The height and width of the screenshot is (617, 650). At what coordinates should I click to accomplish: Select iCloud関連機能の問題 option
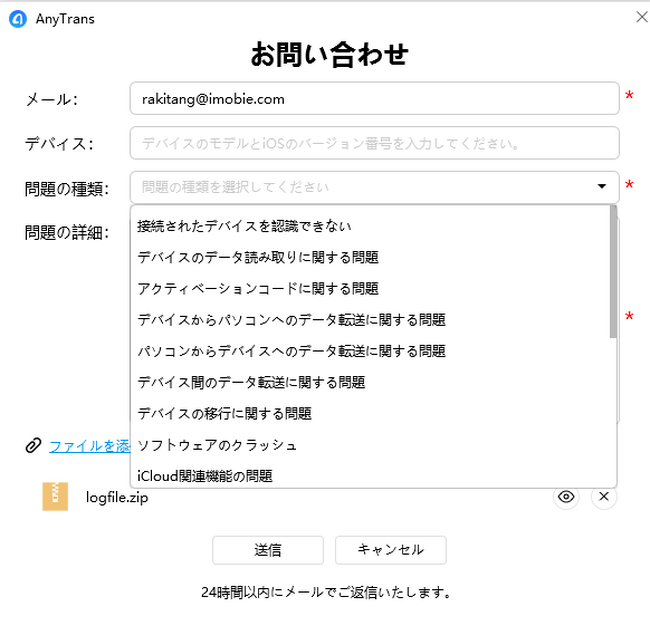click(x=205, y=475)
